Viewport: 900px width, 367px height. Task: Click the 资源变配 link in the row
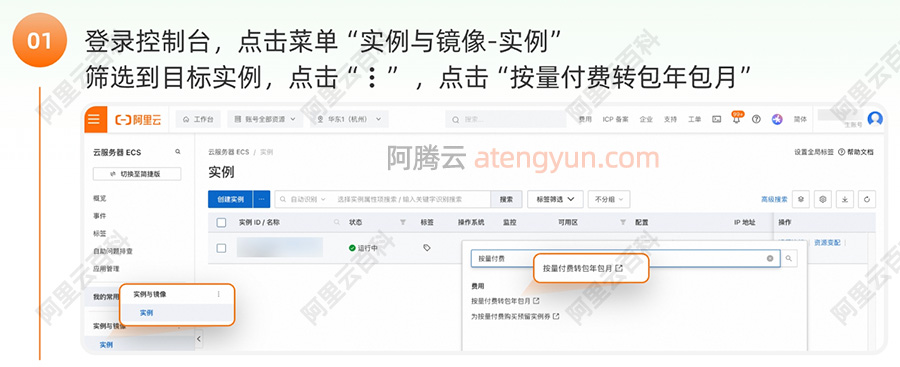tap(827, 243)
